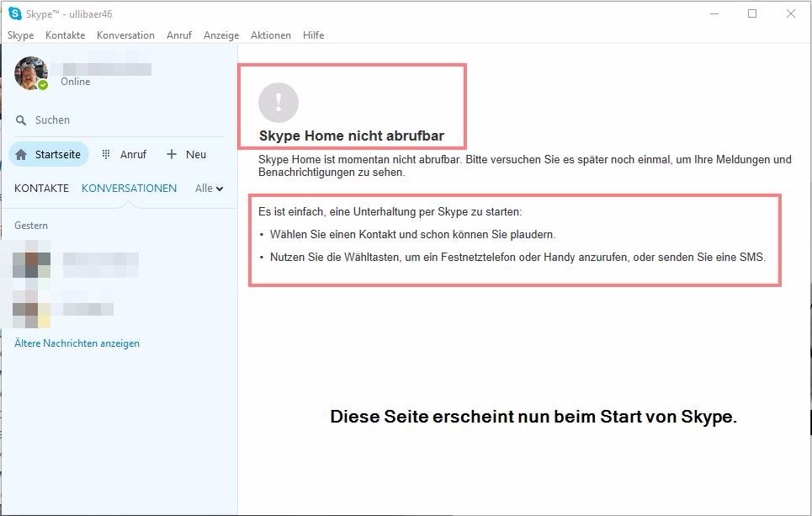Open the Skype menu
812x516 pixels.
click(21, 35)
